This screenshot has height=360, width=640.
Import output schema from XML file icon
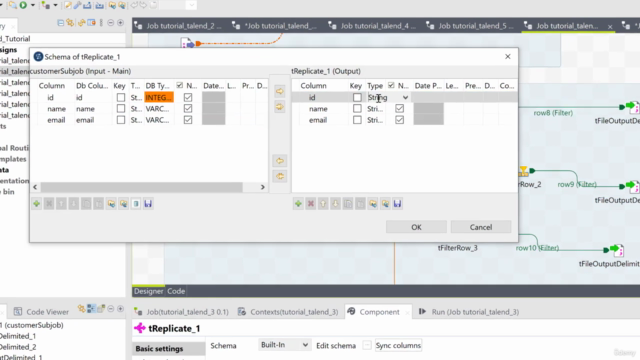click(x=373, y=204)
